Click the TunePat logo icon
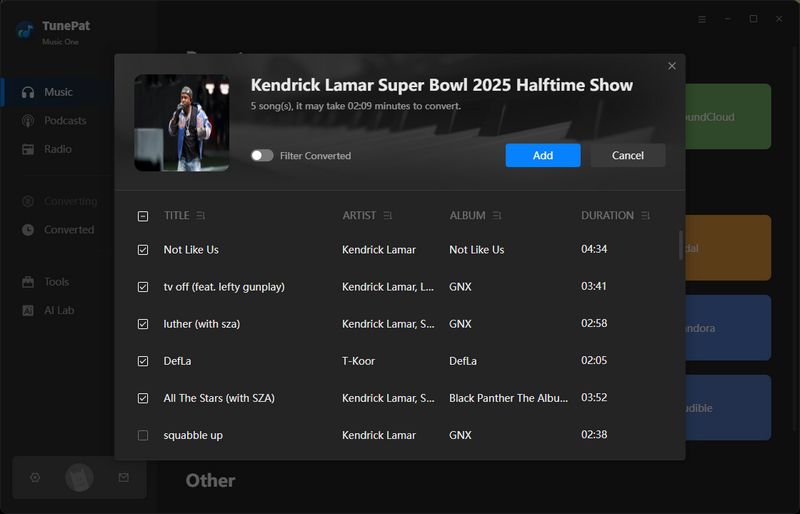 (25, 30)
